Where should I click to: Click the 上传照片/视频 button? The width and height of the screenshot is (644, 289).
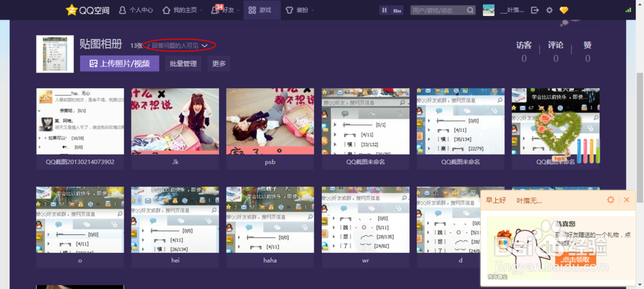click(120, 64)
